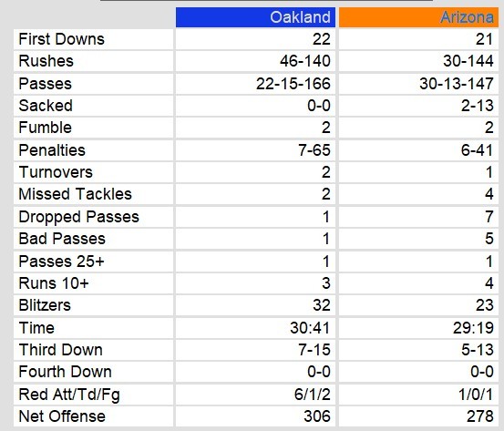Click Oakland's Third Down value 7-15
The height and width of the screenshot is (431, 504).
pos(314,350)
